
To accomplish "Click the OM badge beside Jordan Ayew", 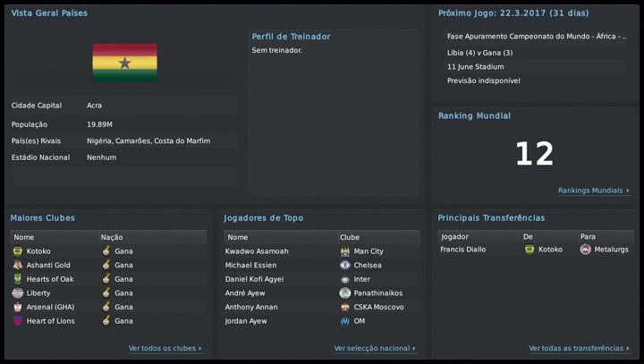I will [x=345, y=321].
